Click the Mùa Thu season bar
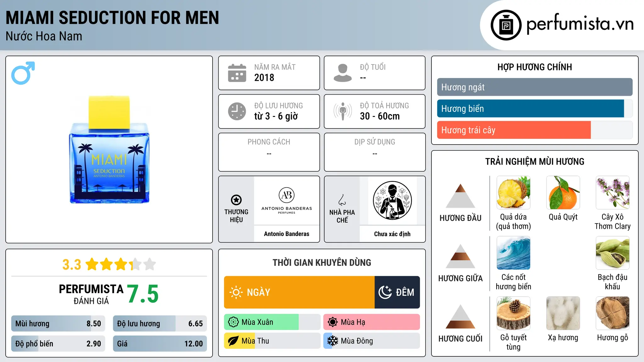Screen dimensions: 644x362 coord(272,341)
